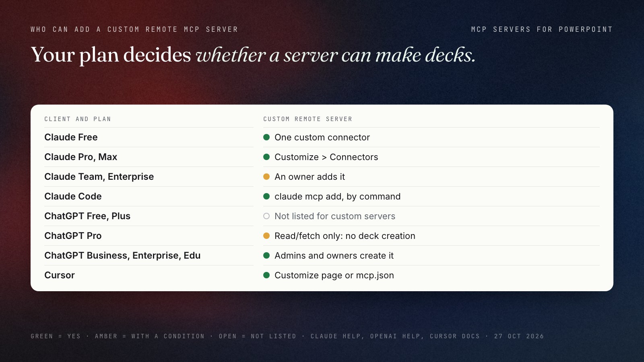Select the green dot next to "Customize > Connectors"
Image resolution: width=644 pixels, height=362 pixels.
(x=266, y=157)
